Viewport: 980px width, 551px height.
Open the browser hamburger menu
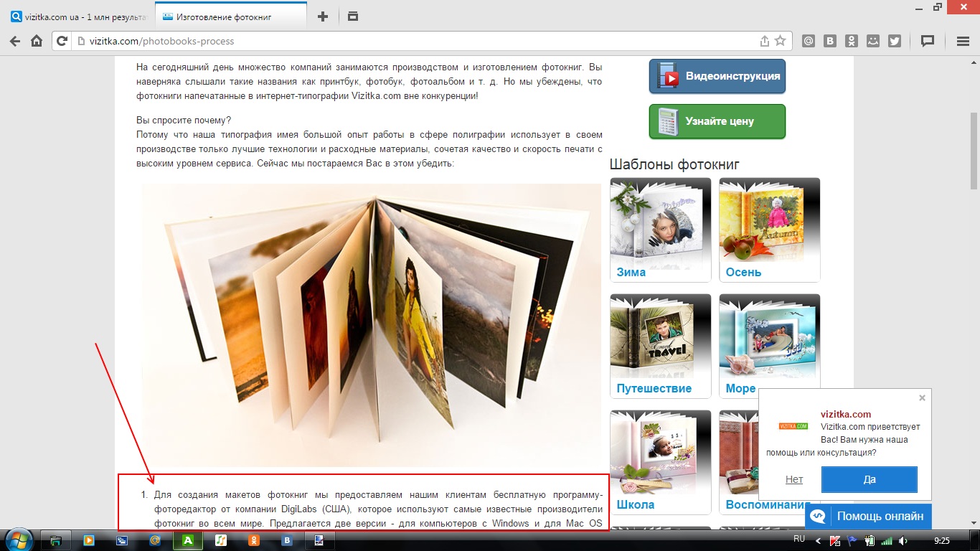click(x=963, y=42)
